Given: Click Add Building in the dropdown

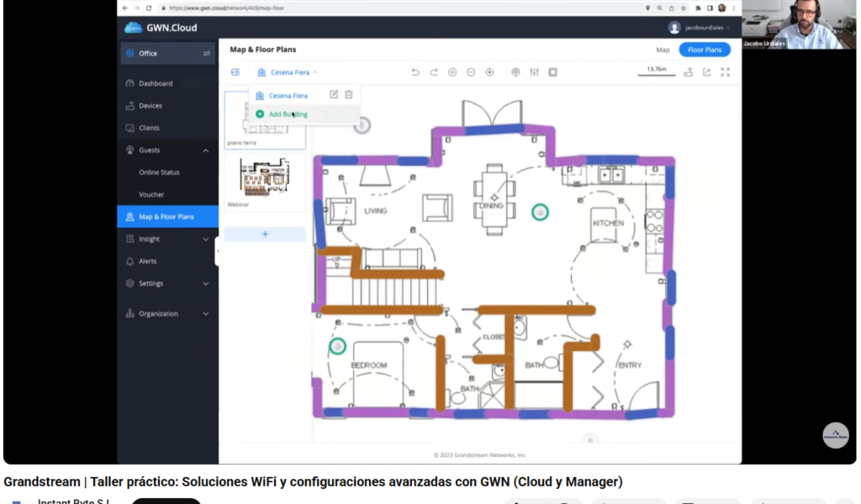Looking at the screenshot, I should [x=288, y=114].
